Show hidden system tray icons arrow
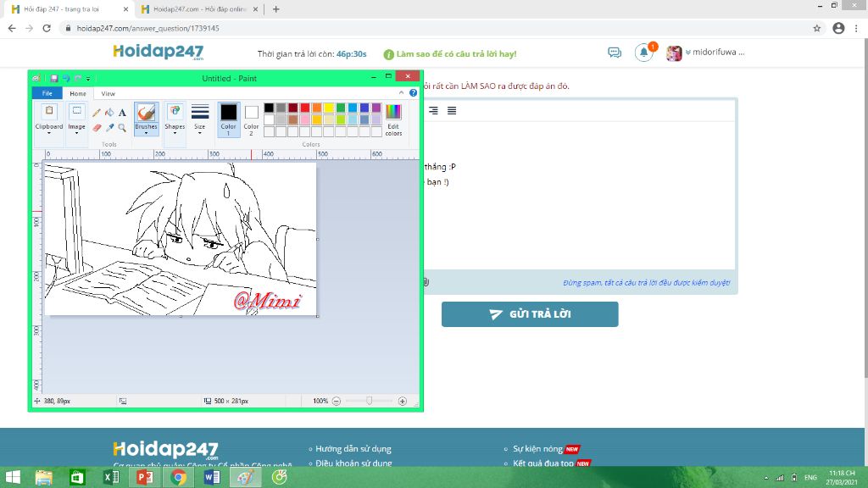 [766, 478]
